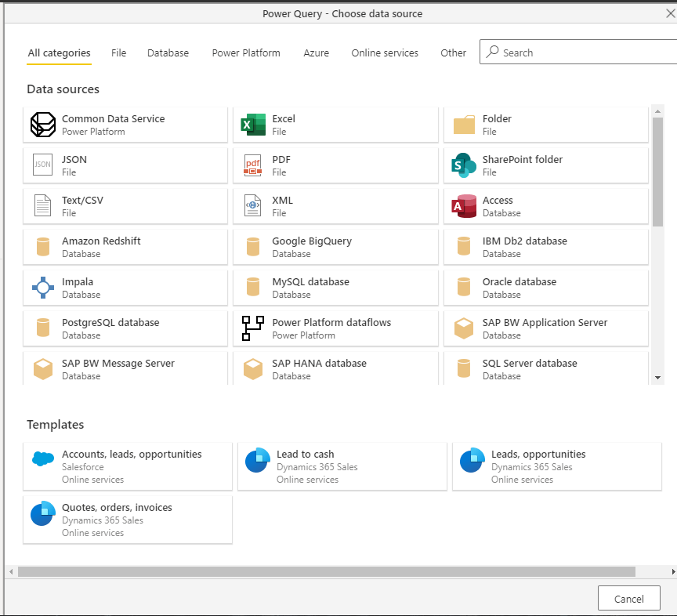Click the "Power Platform dataflows" name text
Image resolution: width=677 pixels, height=616 pixels.
pyautogui.click(x=331, y=322)
